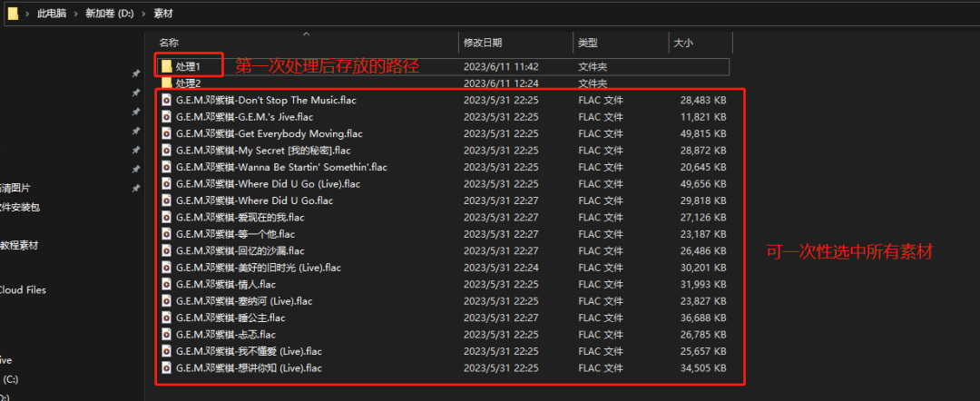Screen dimensions: 980x401
Task: Select file name G.E.M.邓紫棋-情人.flac
Action: (x=226, y=284)
